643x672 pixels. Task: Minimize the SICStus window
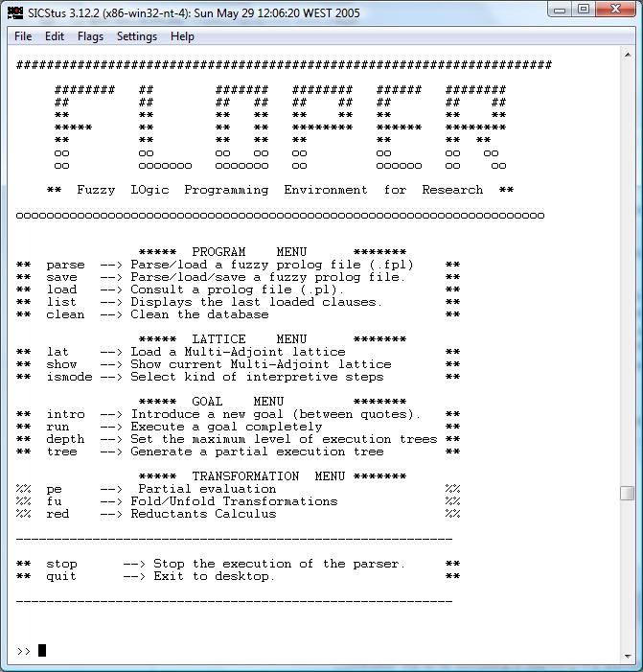pos(560,10)
